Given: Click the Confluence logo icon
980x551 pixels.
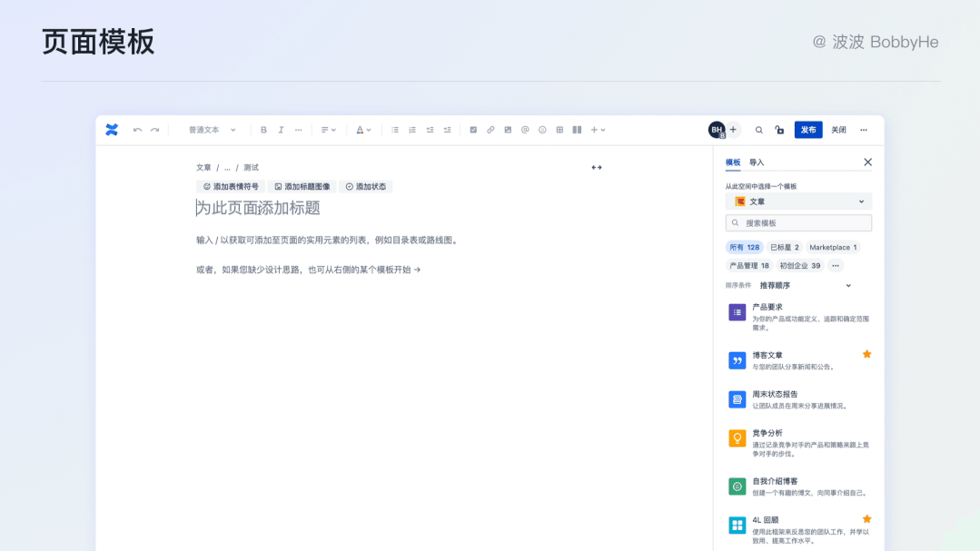Looking at the screenshot, I should [112, 129].
